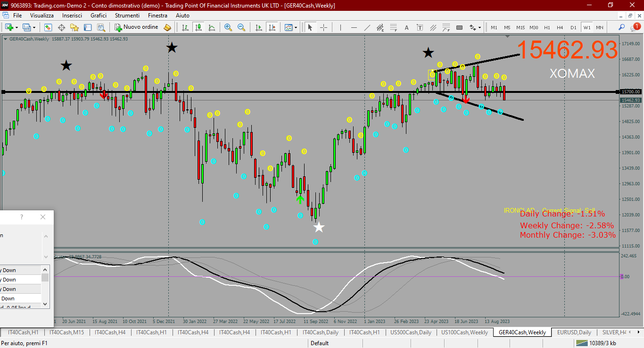Select the parallel lines channel tool
Screen dimensions: 644x348
click(433, 27)
